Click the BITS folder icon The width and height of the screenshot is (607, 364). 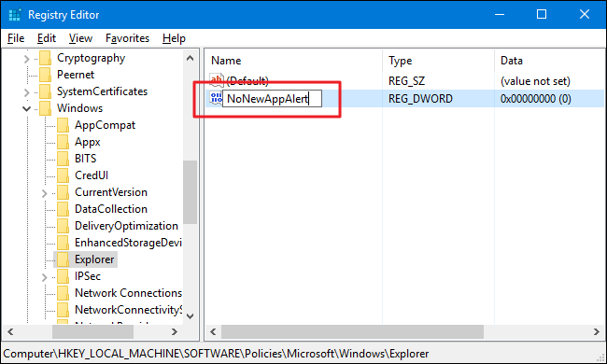tap(64, 159)
